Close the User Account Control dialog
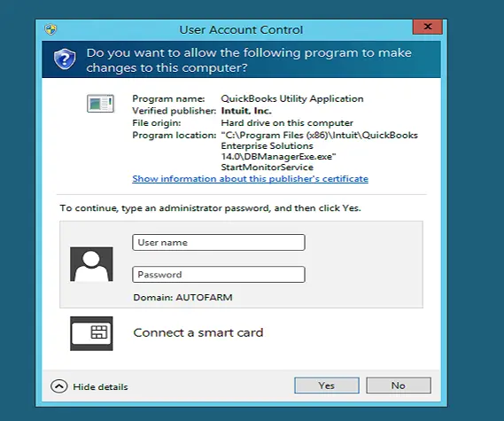Viewport: 504px width, 421px height. (x=428, y=27)
